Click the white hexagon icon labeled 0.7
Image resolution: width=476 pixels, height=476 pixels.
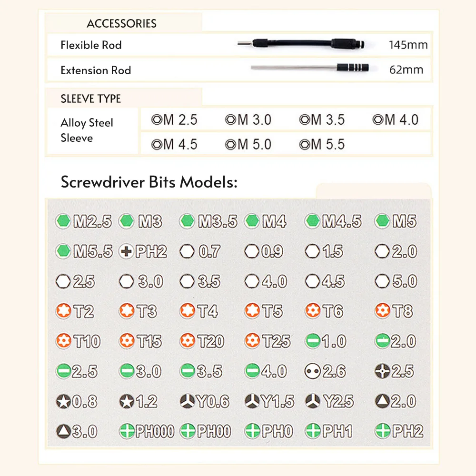(188, 251)
